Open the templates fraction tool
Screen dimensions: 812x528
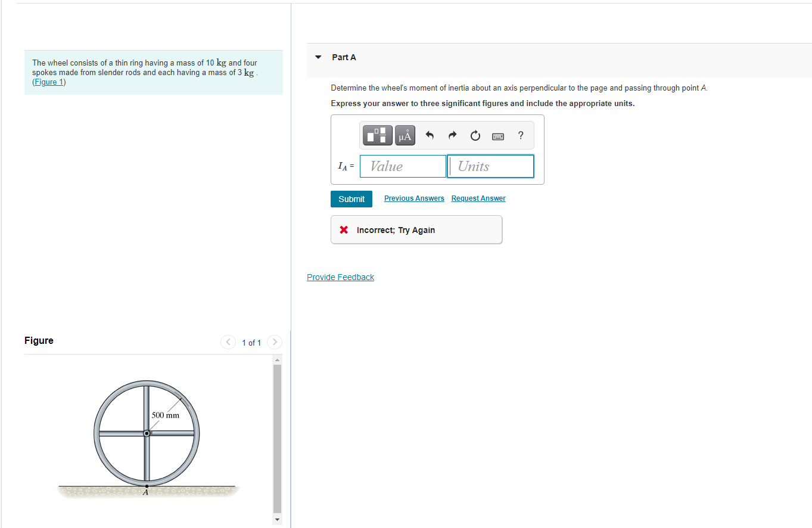coord(377,136)
